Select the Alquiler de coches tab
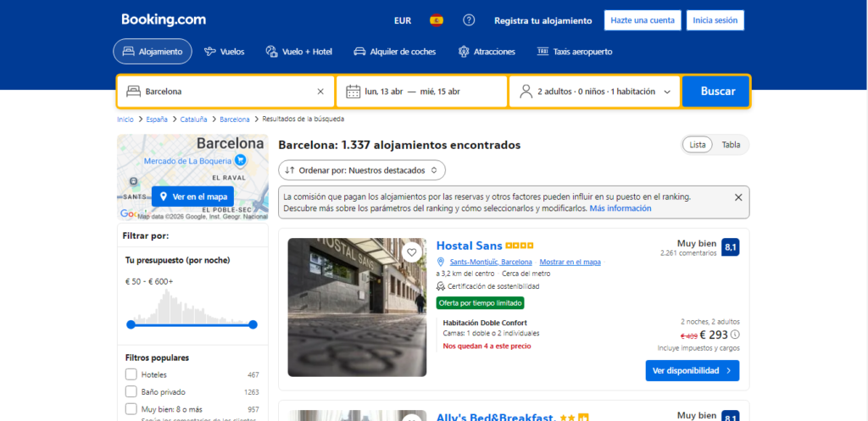 (394, 52)
